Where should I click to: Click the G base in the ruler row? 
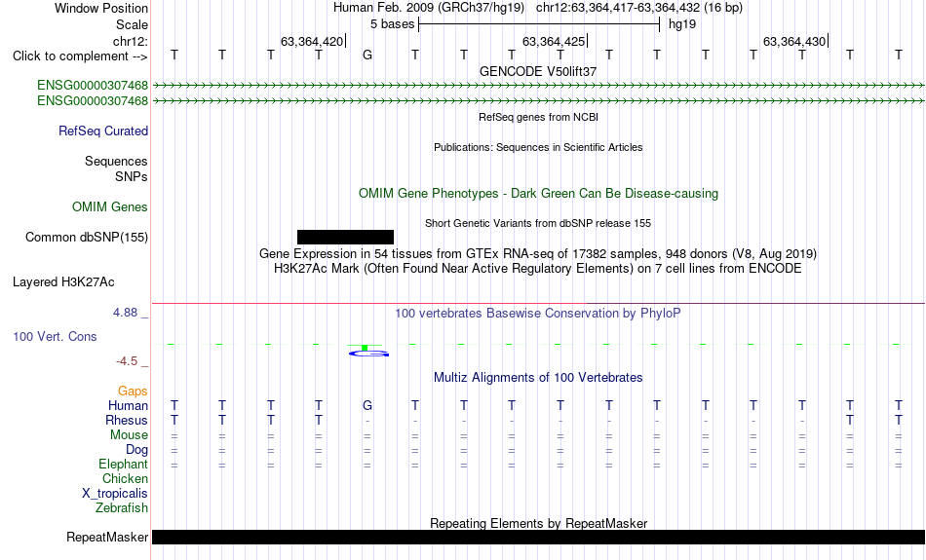click(x=367, y=55)
